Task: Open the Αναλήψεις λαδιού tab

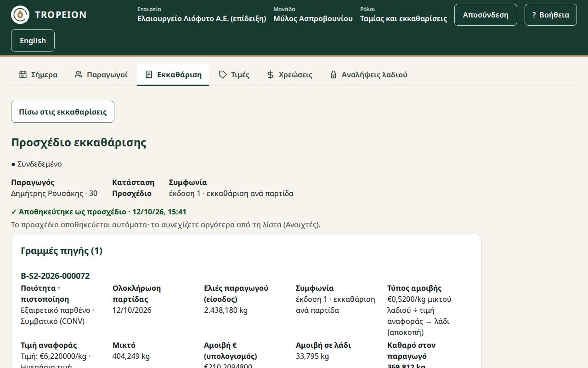Action: [368, 75]
